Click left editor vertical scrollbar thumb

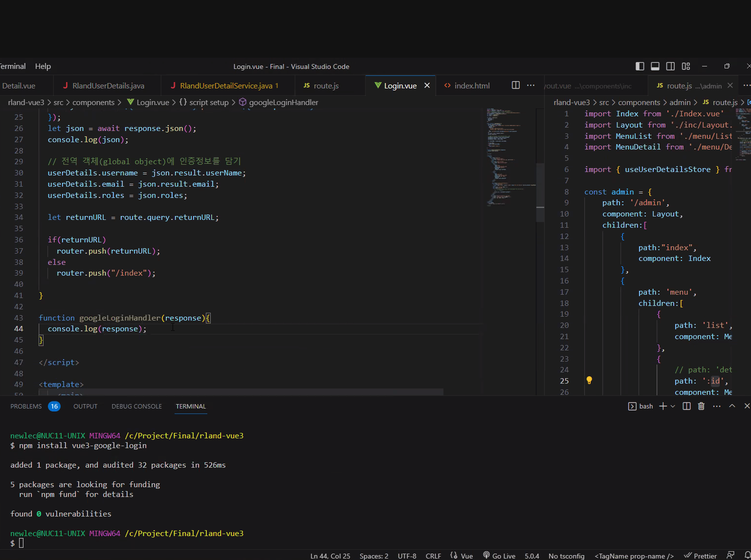coord(540,193)
